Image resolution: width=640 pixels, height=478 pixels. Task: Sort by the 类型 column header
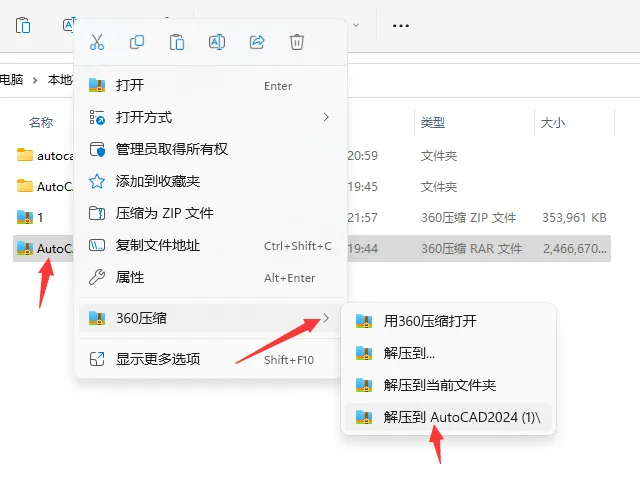pos(433,122)
